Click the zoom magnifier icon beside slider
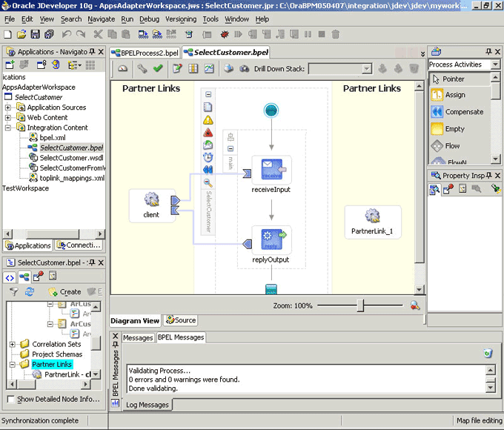The width and height of the screenshot is (504, 430). pos(415,305)
